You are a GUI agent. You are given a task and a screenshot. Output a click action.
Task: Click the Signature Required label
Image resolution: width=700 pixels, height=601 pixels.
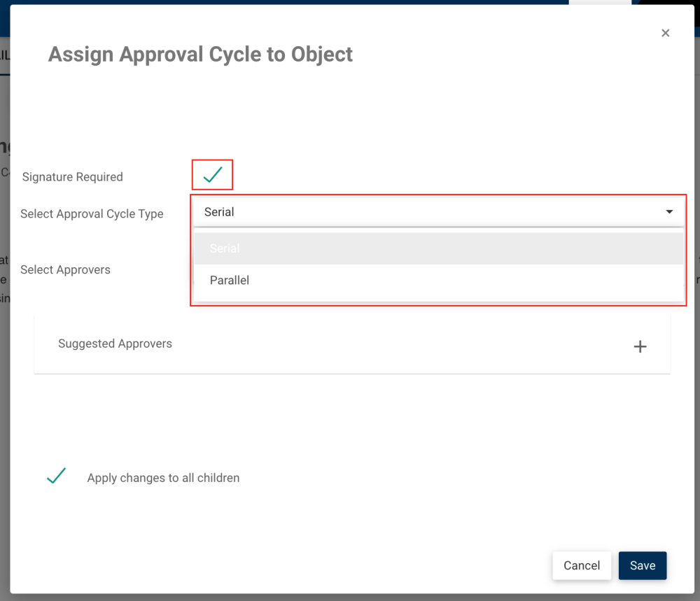pos(72,177)
